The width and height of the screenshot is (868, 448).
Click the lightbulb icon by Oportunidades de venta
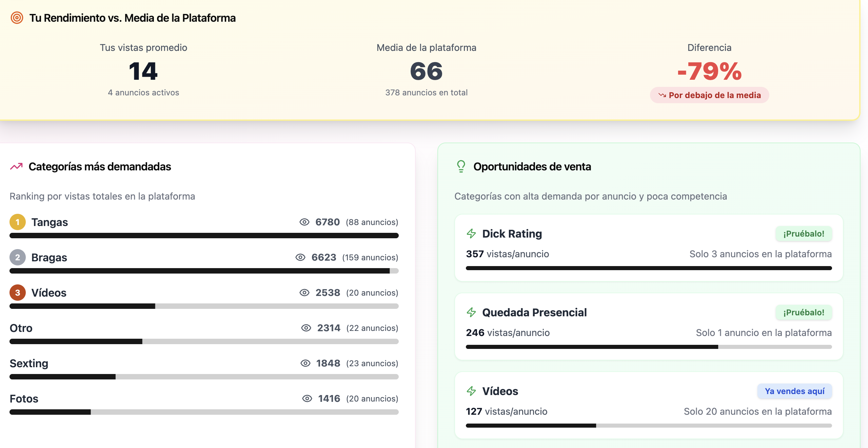coord(461,166)
